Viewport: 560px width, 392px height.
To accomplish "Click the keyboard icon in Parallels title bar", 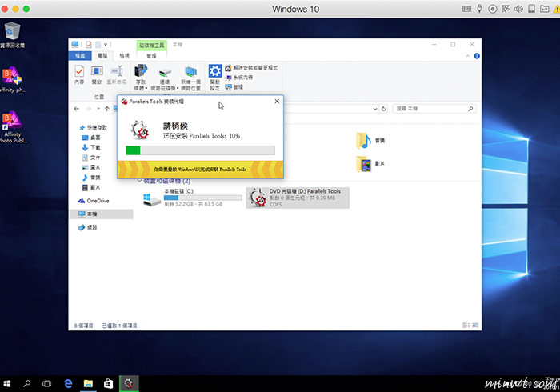I will click(x=466, y=9).
